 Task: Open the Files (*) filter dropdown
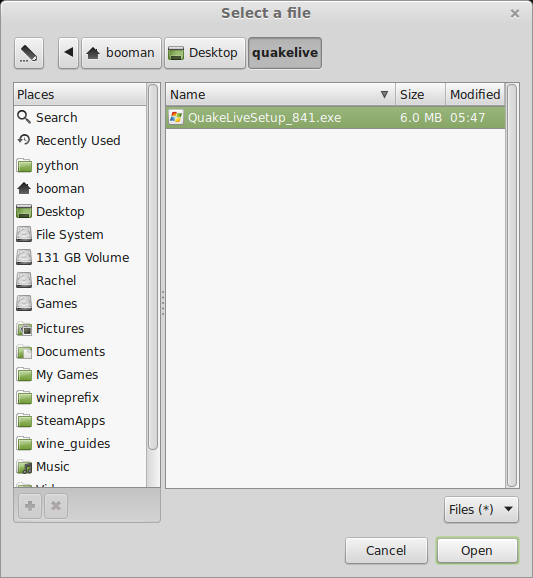481,510
